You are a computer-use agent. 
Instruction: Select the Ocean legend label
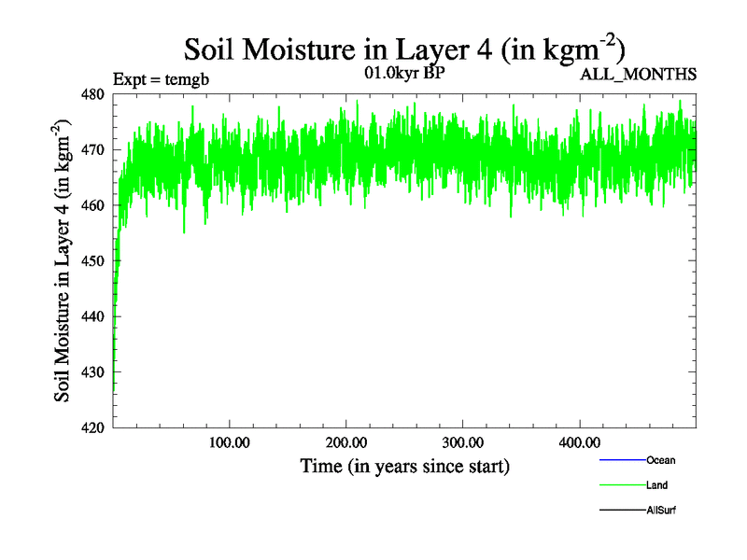pos(660,460)
